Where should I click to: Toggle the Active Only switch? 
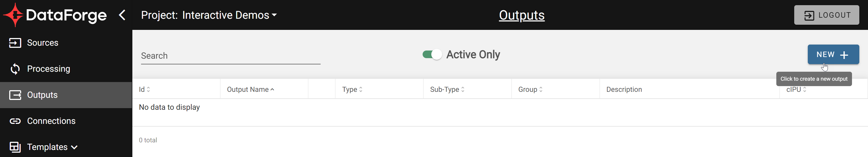(x=432, y=54)
